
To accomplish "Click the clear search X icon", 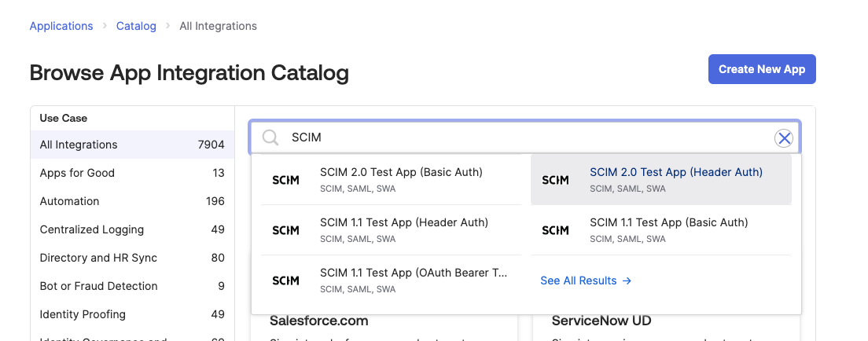I will [783, 138].
